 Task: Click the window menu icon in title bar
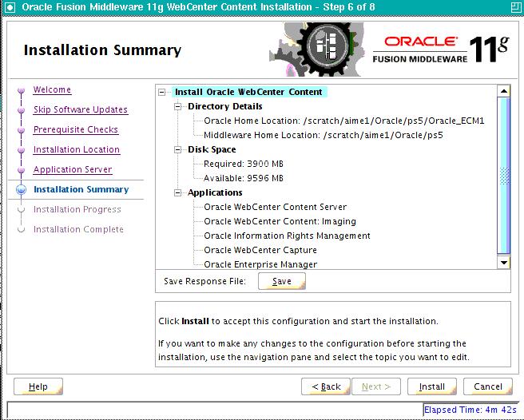[x=10, y=7]
